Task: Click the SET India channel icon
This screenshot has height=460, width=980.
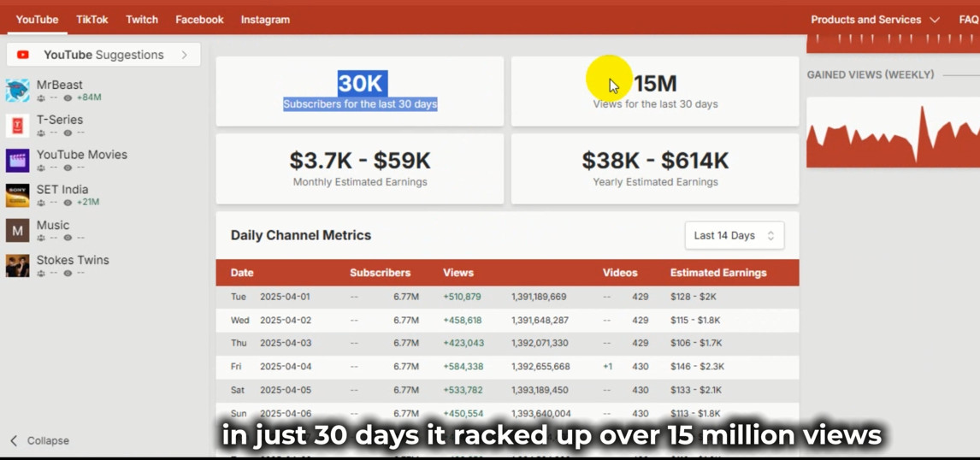Action: 17,196
